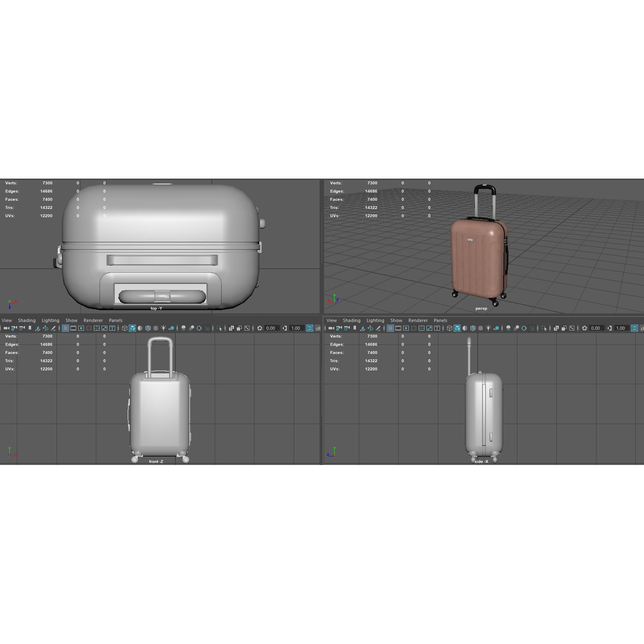Open the Shading menu in front -Z panel
Viewport: 644px width, 644px height.
click(27, 320)
